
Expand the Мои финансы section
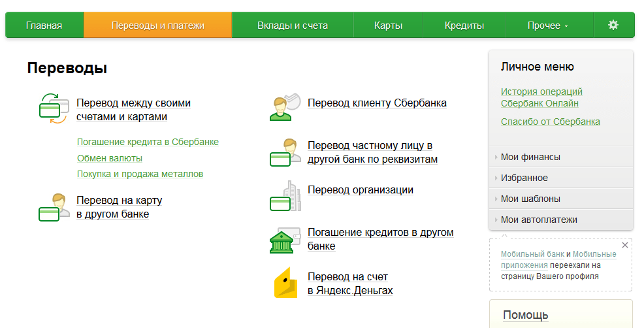(x=560, y=157)
